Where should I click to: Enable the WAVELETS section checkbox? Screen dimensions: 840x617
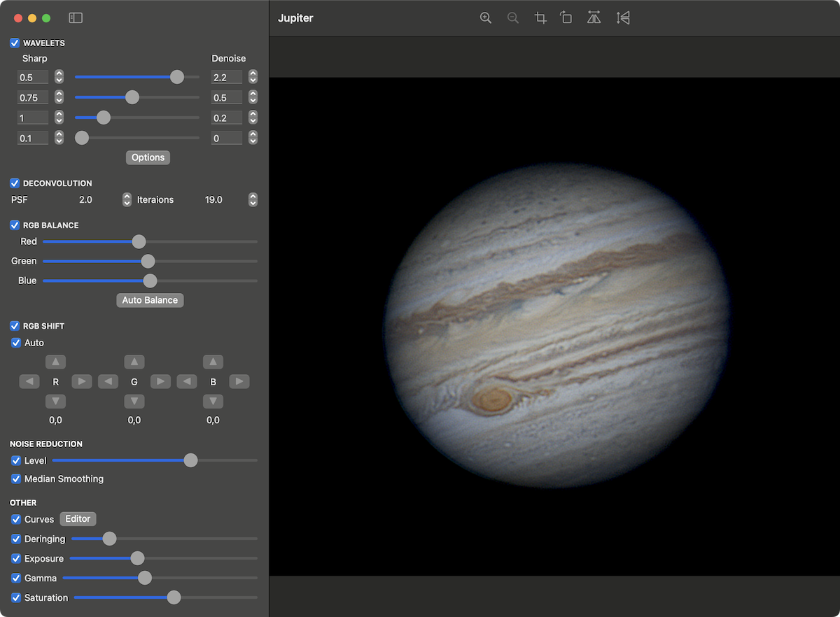[x=14, y=43]
